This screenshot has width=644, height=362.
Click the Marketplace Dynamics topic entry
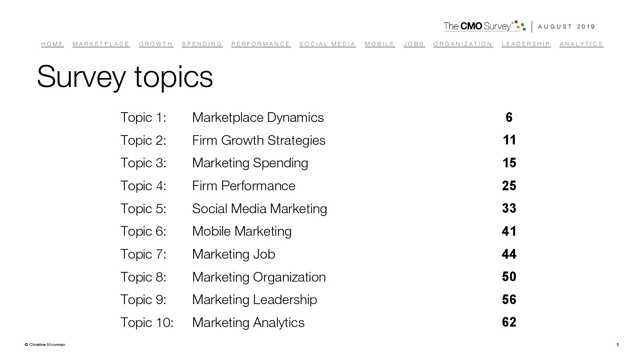point(258,117)
